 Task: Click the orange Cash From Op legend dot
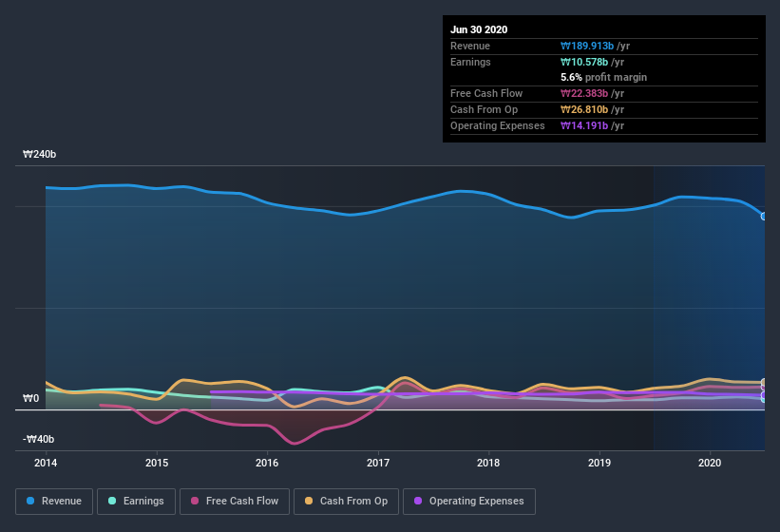coord(309,501)
